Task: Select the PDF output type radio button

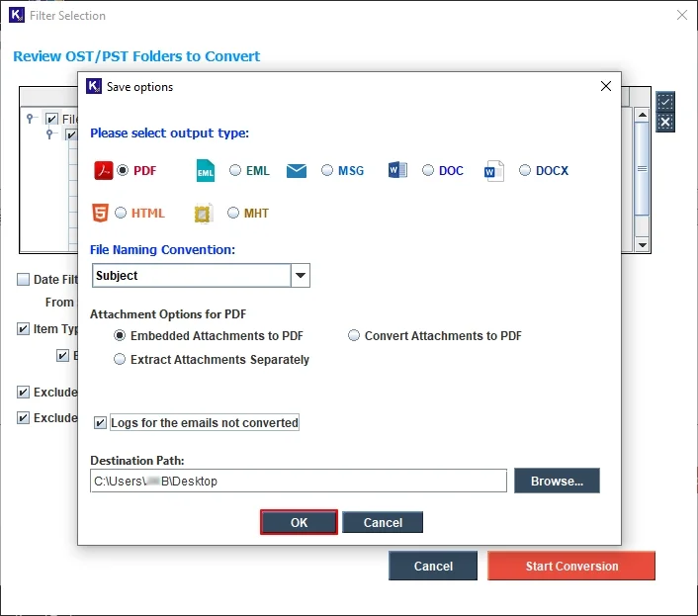Action: (123, 170)
